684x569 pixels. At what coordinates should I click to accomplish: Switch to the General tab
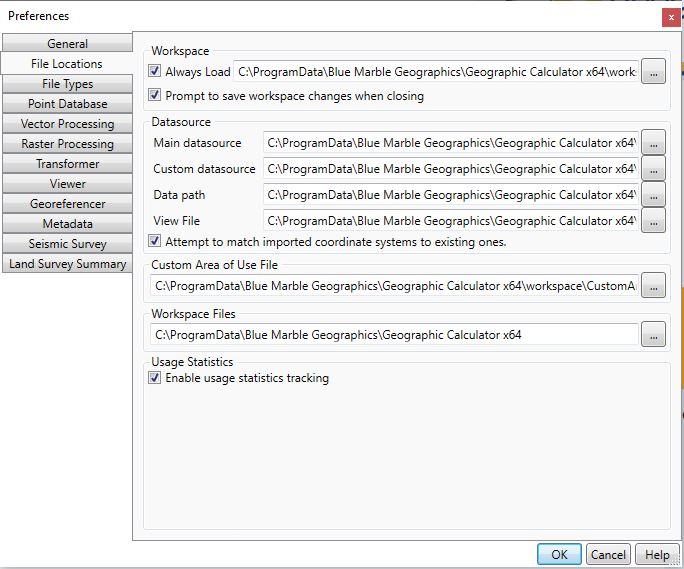(67, 44)
